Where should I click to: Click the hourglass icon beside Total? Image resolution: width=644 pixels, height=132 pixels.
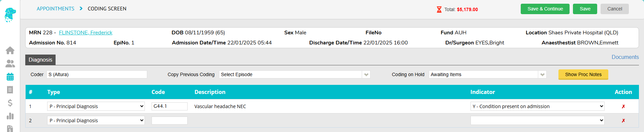pyautogui.click(x=439, y=9)
